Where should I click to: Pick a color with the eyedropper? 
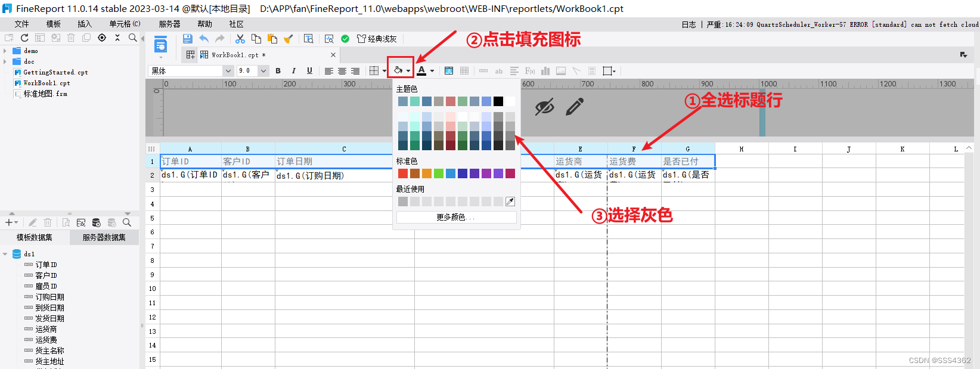pyautogui.click(x=510, y=201)
